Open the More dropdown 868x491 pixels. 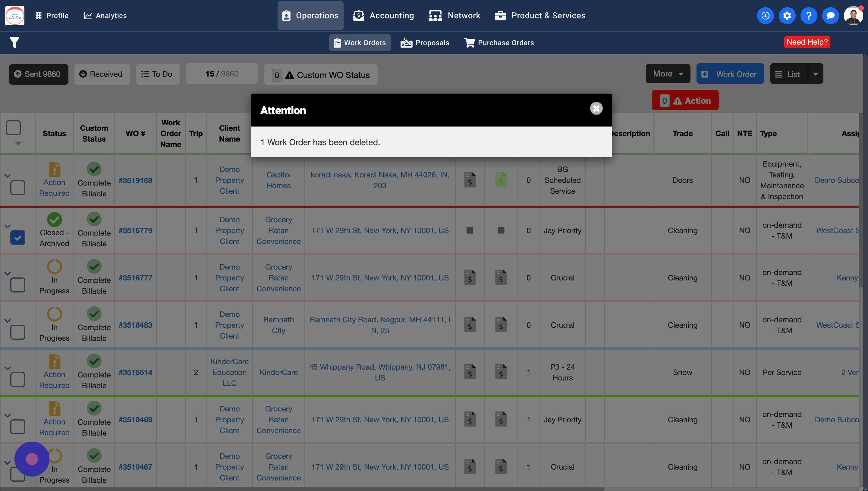668,74
